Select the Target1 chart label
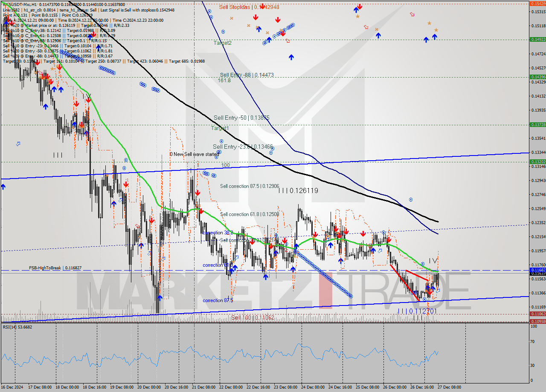This screenshot has height=392, width=546. coord(220,128)
